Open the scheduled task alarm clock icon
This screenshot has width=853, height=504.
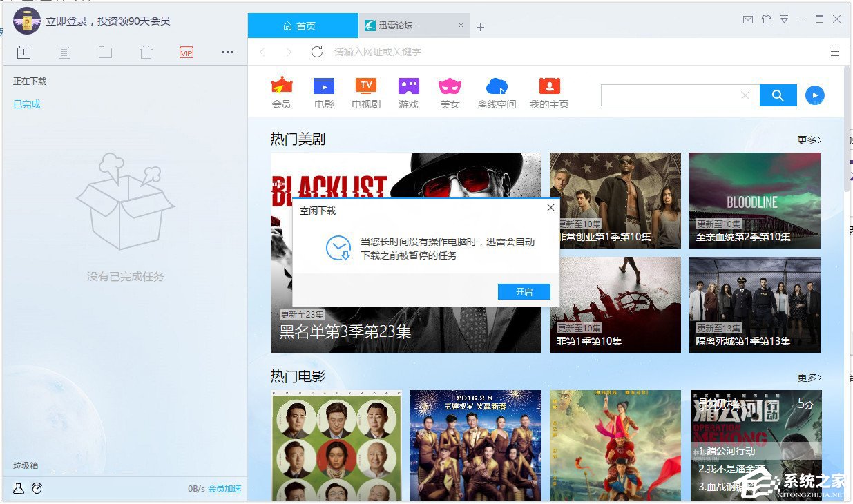[x=37, y=488]
